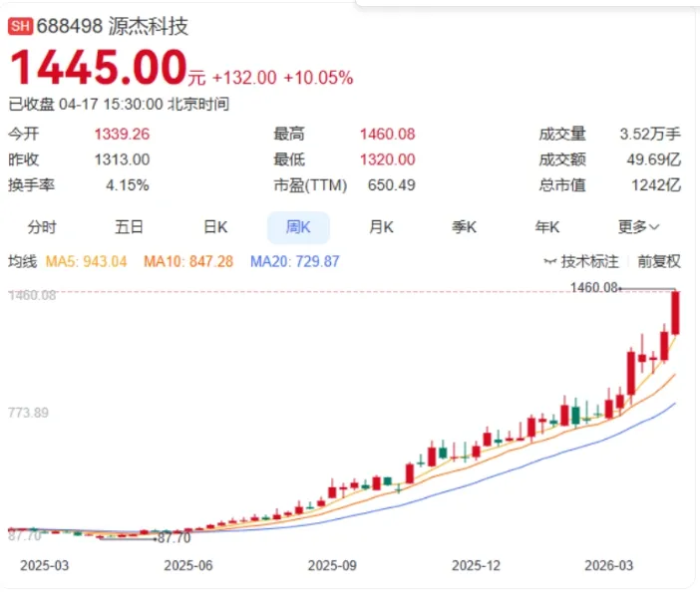Open the 前复权 adjustment option
This screenshot has width=700, height=613.
click(x=659, y=261)
